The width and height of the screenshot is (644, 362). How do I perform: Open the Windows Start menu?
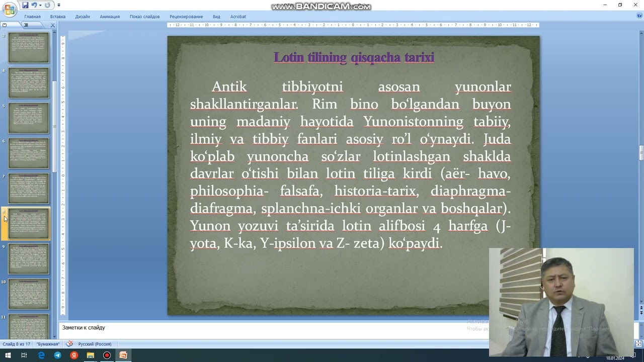(8, 355)
